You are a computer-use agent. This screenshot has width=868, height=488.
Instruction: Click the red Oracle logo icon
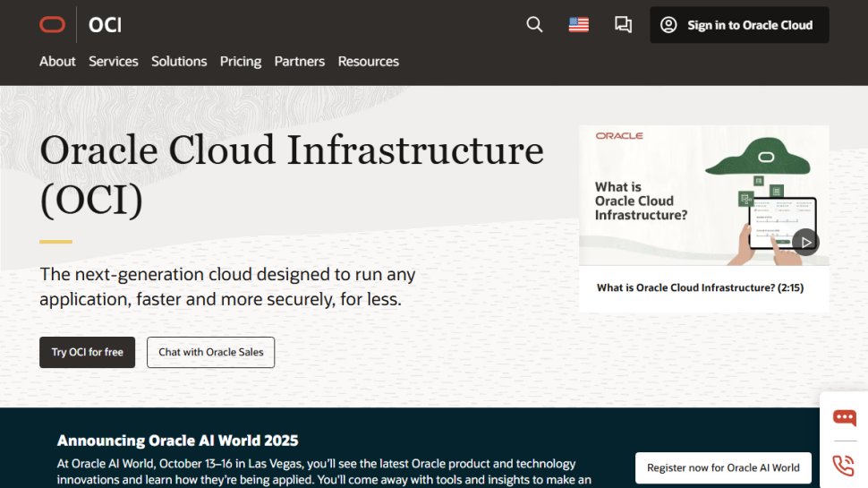[x=52, y=25]
